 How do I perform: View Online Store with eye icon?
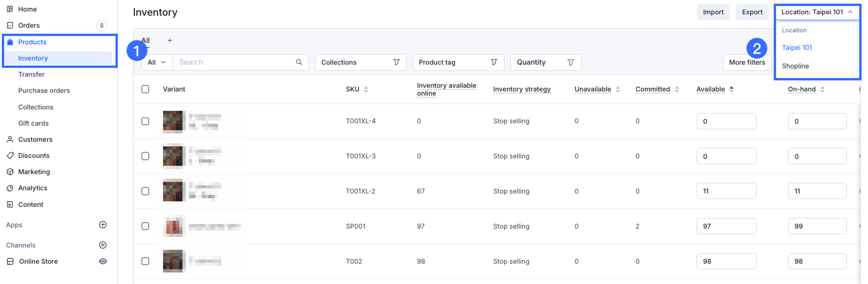pyautogui.click(x=103, y=261)
